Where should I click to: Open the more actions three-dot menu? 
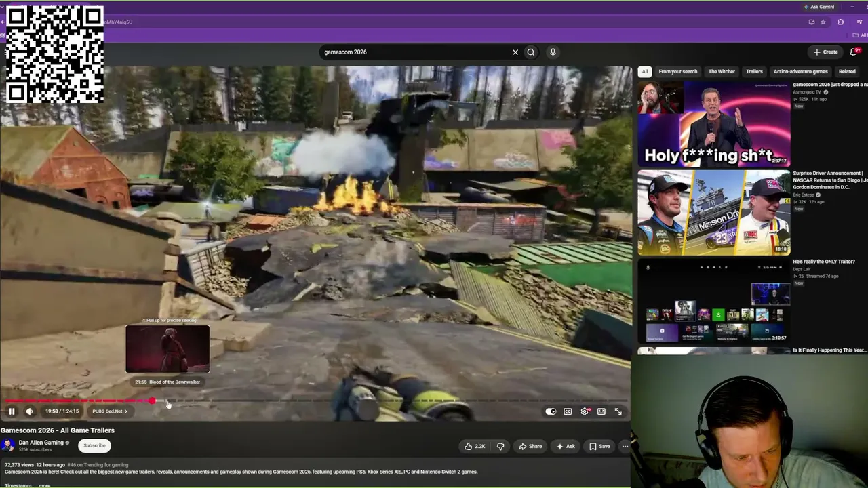(625, 446)
